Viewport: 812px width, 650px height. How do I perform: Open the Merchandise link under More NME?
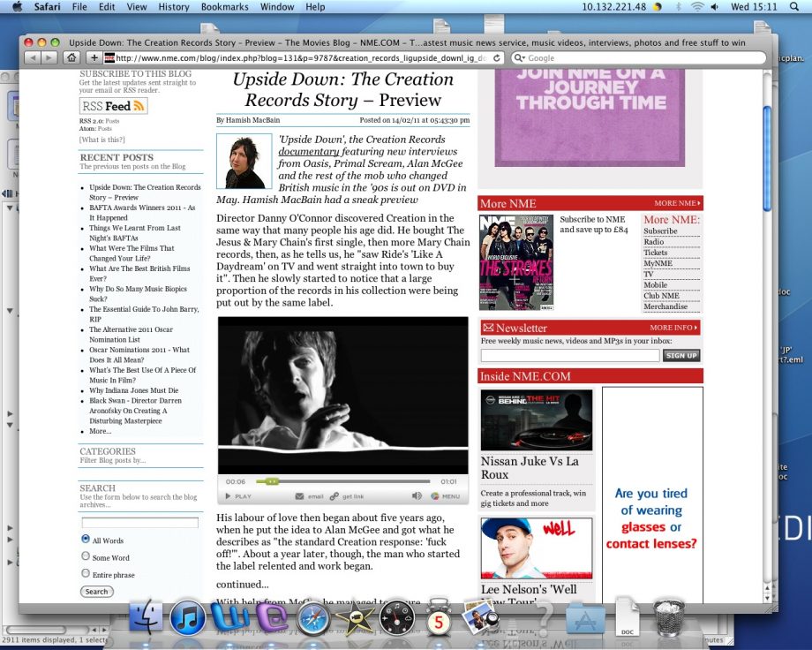coord(665,306)
